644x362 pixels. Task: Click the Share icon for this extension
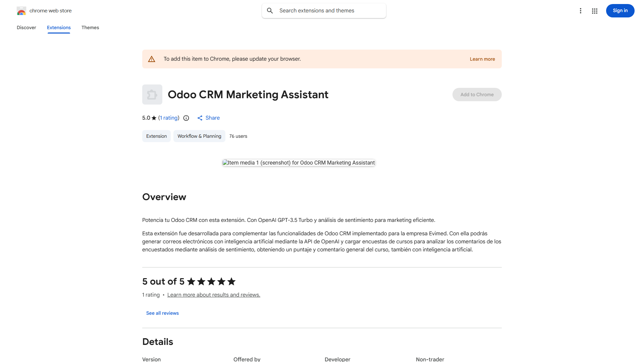tap(200, 118)
